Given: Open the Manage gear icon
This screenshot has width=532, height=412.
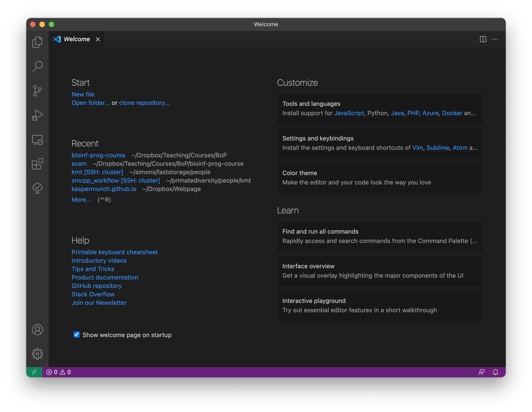Looking at the screenshot, I should (x=37, y=354).
